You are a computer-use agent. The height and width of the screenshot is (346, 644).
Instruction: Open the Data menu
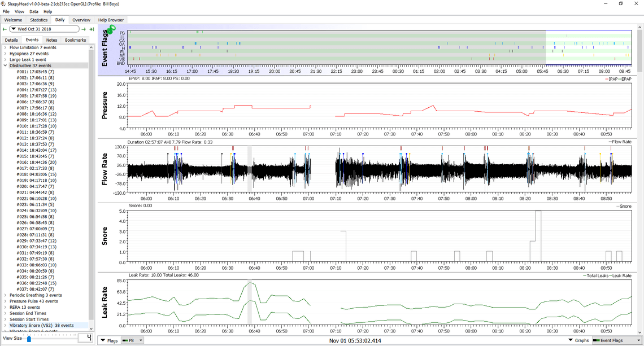34,11
